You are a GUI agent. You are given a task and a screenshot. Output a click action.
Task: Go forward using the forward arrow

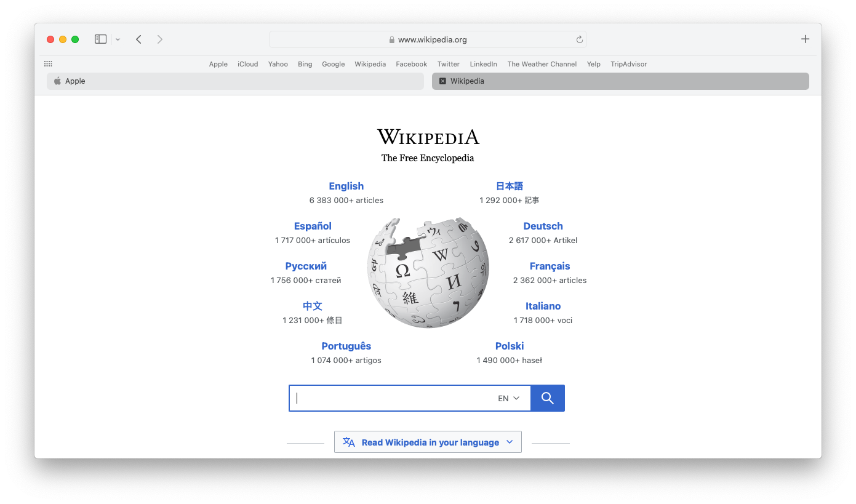(x=160, y=39)
